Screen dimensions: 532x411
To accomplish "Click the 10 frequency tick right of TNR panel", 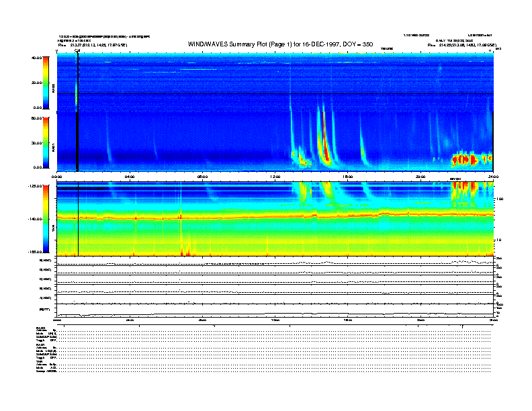I will point(498,240).
